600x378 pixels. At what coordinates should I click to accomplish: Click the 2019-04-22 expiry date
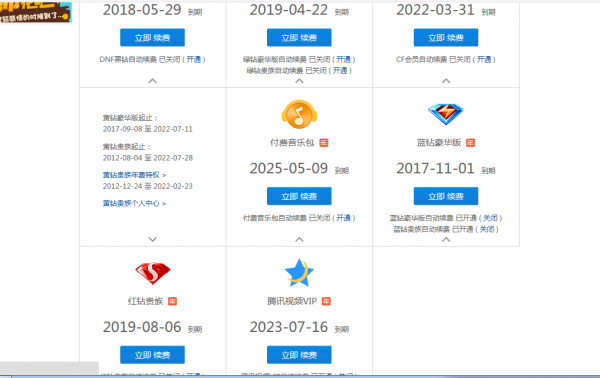(x=289, y=10)
